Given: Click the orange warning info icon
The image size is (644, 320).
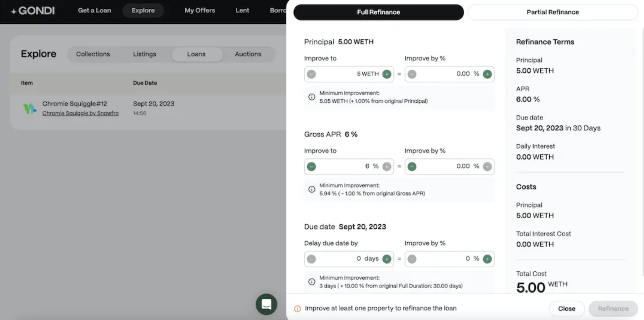Looking at the screenshot, I should coord(297,309).
